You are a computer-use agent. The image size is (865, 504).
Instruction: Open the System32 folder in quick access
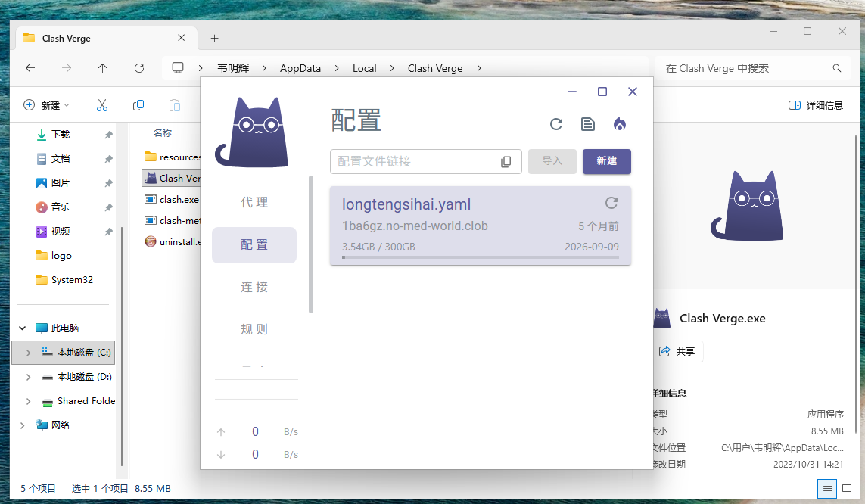(65, 280)
